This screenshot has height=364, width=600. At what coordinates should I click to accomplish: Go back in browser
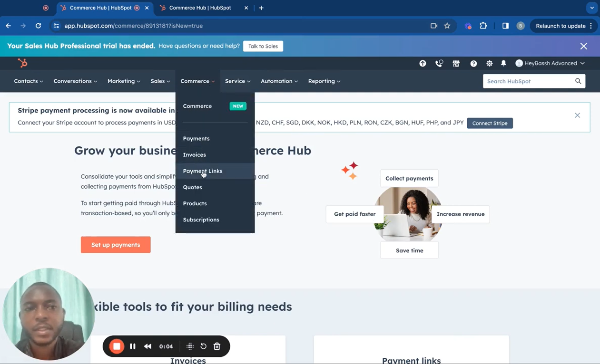click(x=8, y=26)
